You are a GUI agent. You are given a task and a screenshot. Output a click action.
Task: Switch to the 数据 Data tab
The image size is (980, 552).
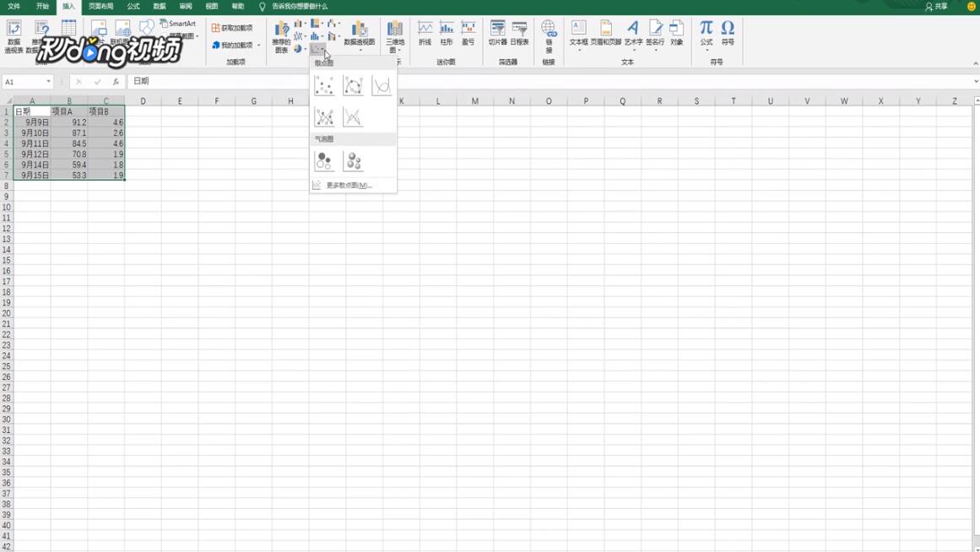pyautogui.click(x=160, y=6)
